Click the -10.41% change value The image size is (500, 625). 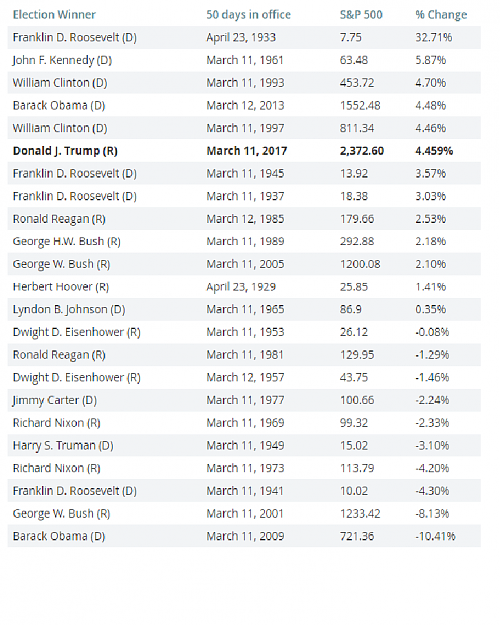(x=435, y=536)
